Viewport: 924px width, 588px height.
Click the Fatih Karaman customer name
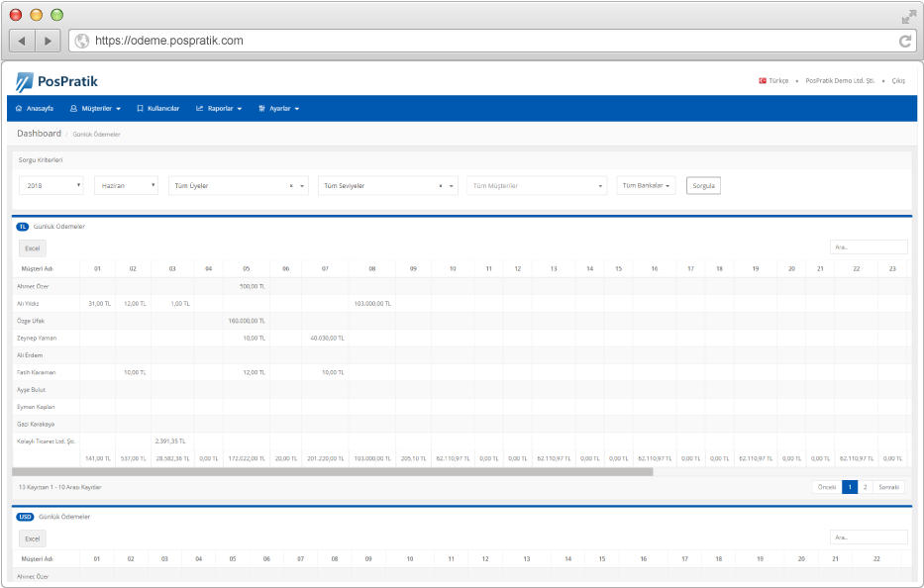click(36, 372)
